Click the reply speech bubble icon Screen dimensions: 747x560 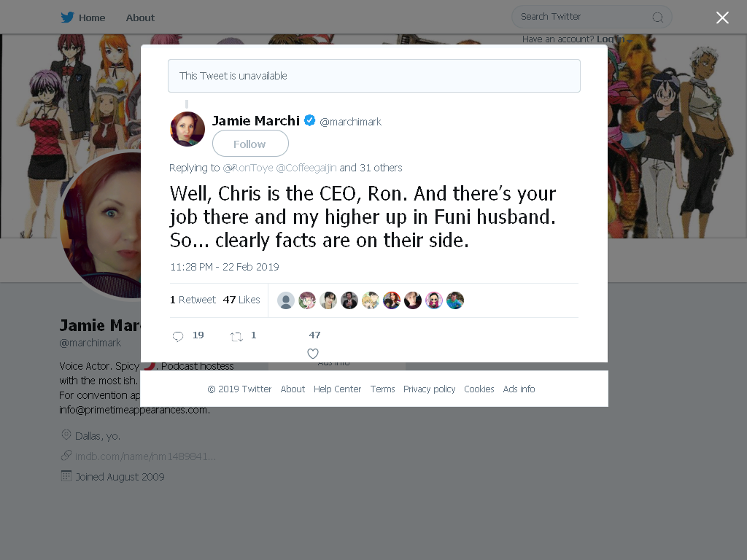point(178,336)
